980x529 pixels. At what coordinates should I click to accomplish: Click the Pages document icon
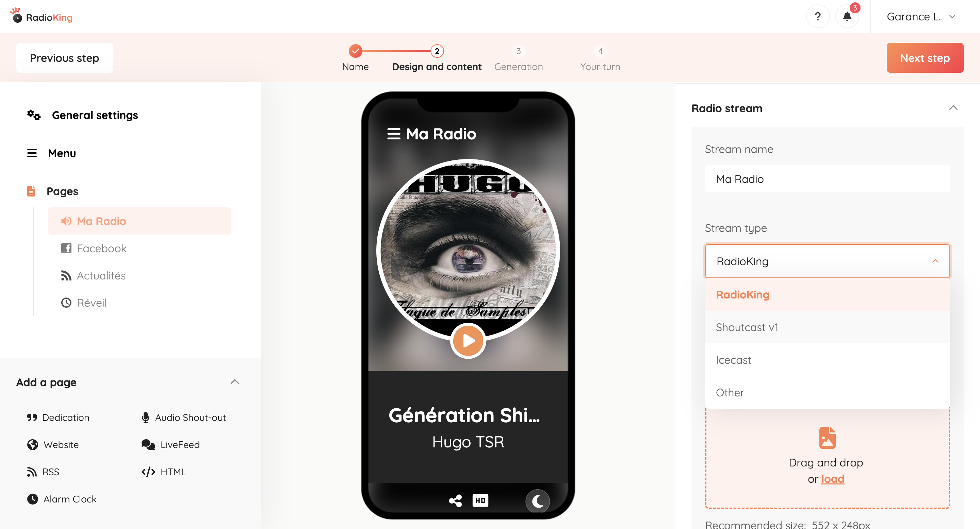click(x=31, y=191)
